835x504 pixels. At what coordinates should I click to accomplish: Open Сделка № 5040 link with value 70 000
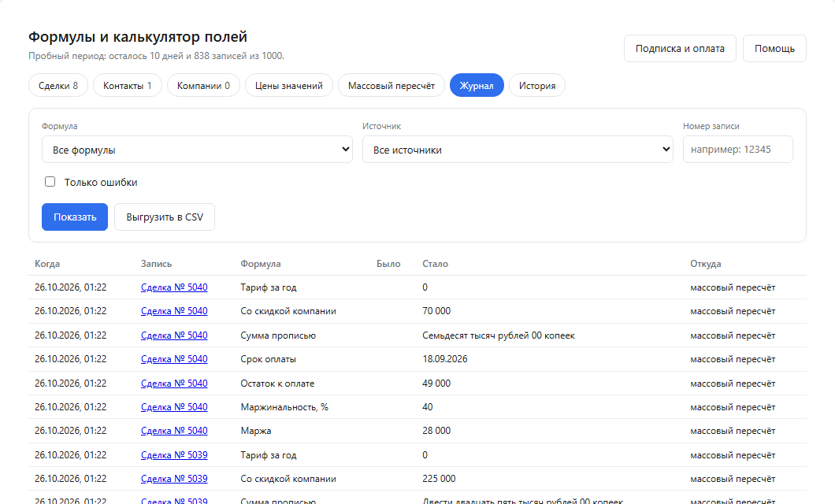click(x=174, y=311)
